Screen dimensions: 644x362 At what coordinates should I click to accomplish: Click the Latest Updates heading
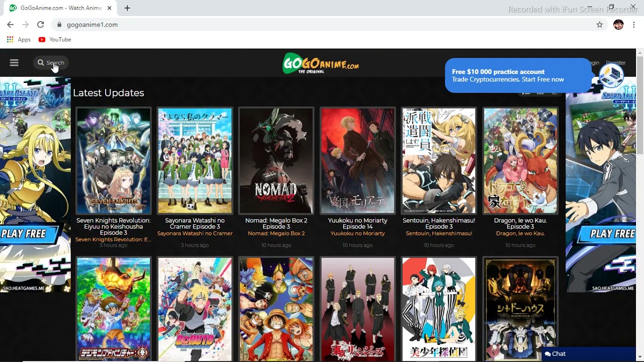(x=109, y=93)
